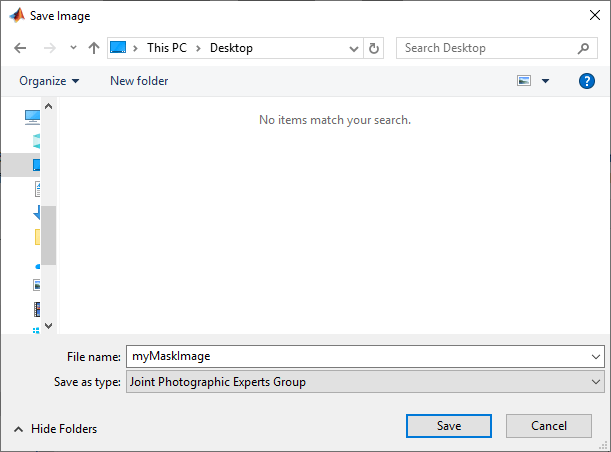Go up one folder level
The height and width of the screenshot is (452, 611).
pyautogui.click(x=94, y=48)
